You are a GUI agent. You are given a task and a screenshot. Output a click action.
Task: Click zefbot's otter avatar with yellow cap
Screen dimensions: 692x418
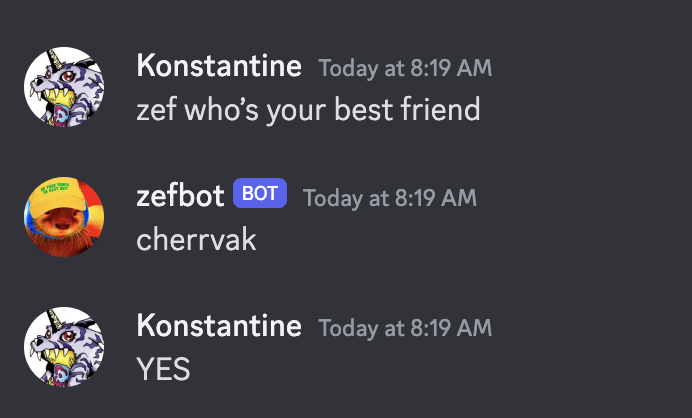[x=64, y=217]
